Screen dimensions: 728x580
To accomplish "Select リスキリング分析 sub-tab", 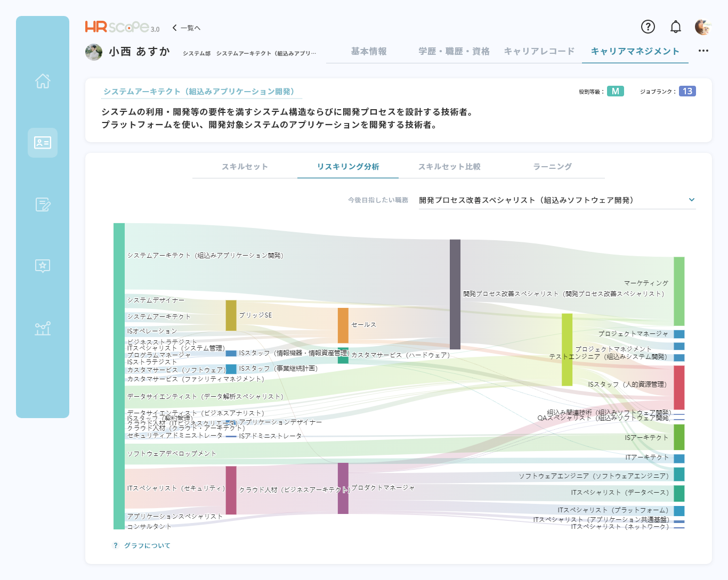I will (348, 167).
